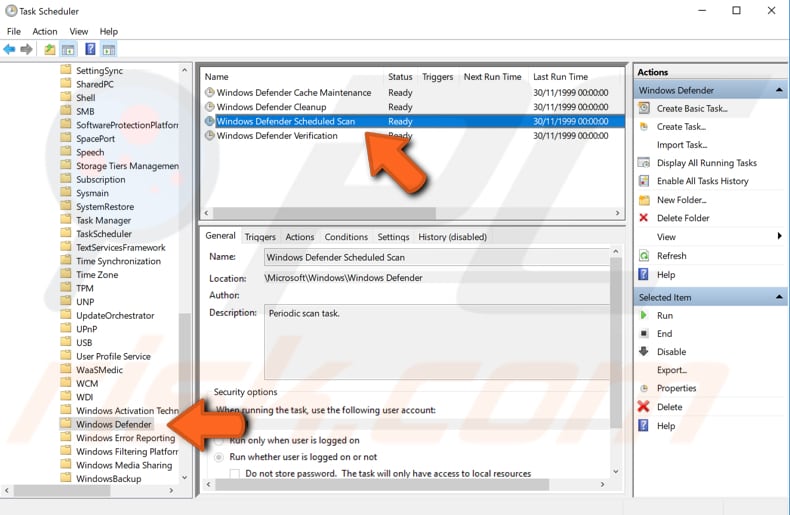Open the File menu

pyautogui.click(x=14, y=31)
